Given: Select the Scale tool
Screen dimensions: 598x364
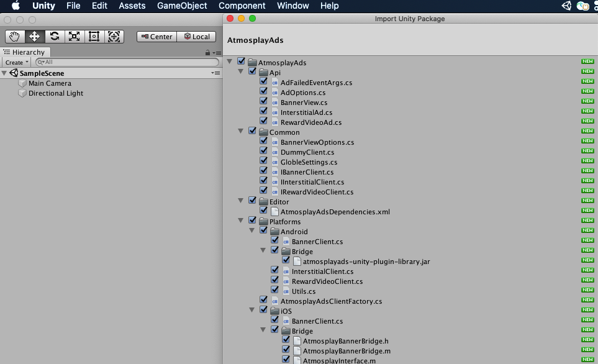Looking at the screenshot, I should [75, 37].
